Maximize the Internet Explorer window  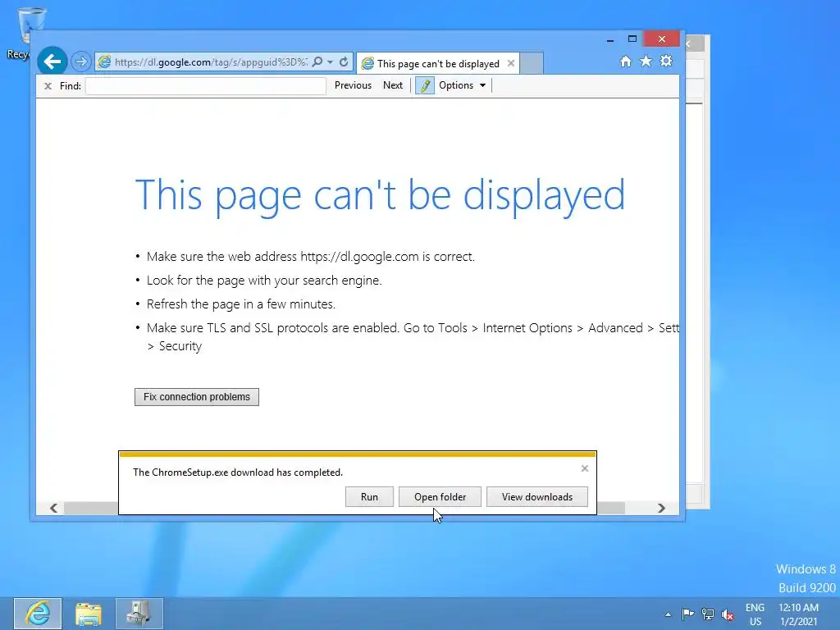click(632, 39)
